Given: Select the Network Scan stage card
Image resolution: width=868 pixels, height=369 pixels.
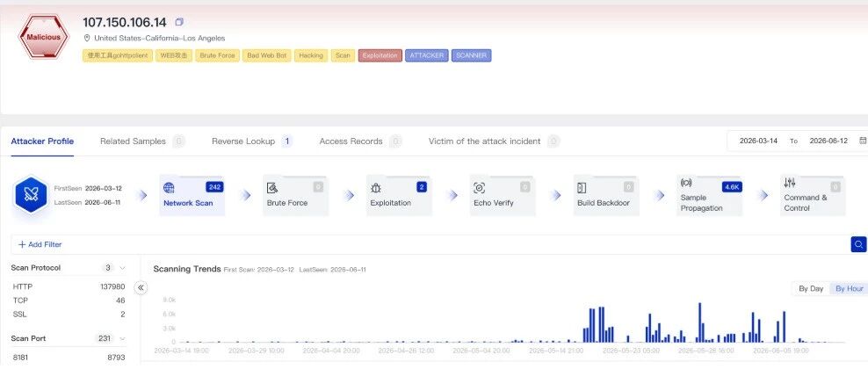Looking at the screenshot, I should tap(192, 195).
